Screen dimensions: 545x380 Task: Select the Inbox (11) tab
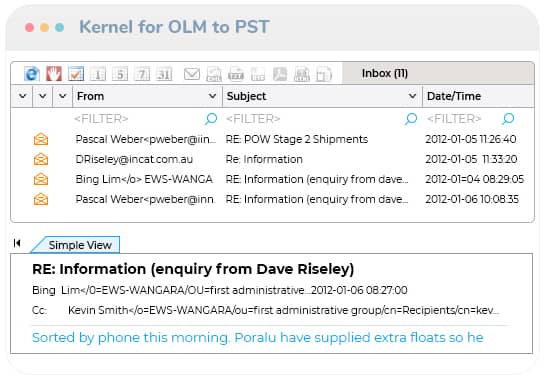point(384,73)
